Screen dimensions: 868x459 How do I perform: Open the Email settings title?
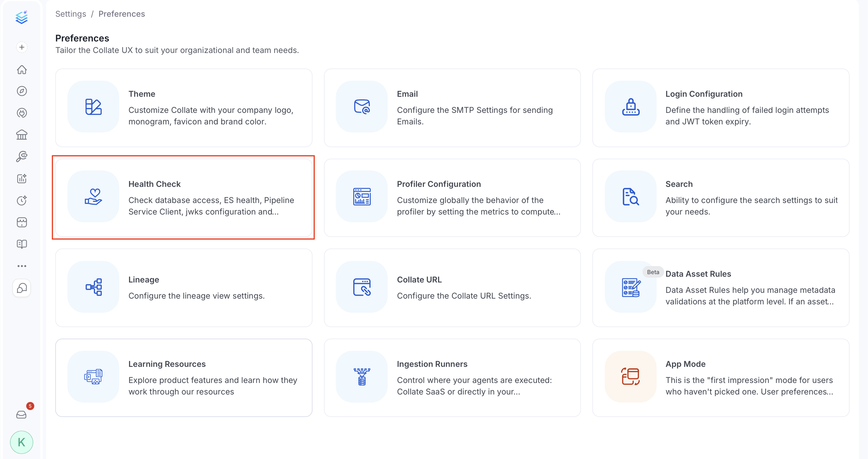click(x=407, y=94)
